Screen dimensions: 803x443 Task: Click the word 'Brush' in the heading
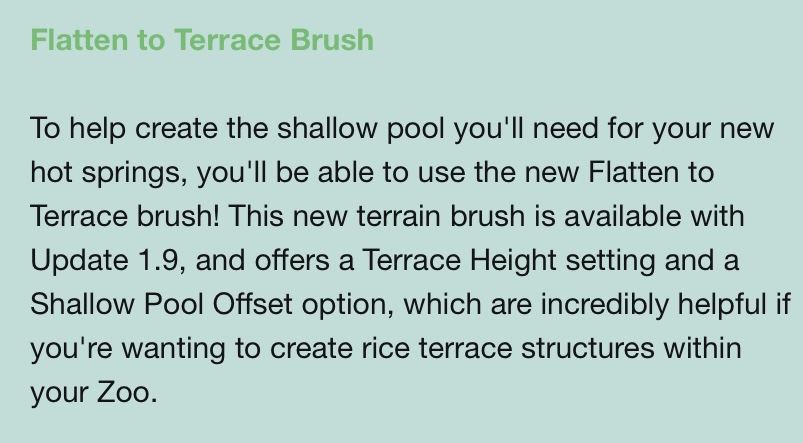pyautogui.click(x=332, y=39)
